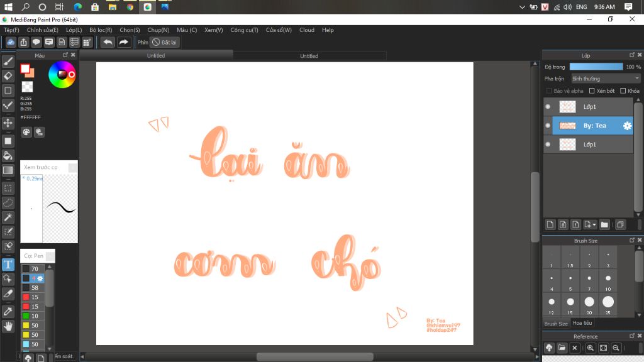Select the Brush tool in left toolbar
644x362 pixels.
point(8,62)
